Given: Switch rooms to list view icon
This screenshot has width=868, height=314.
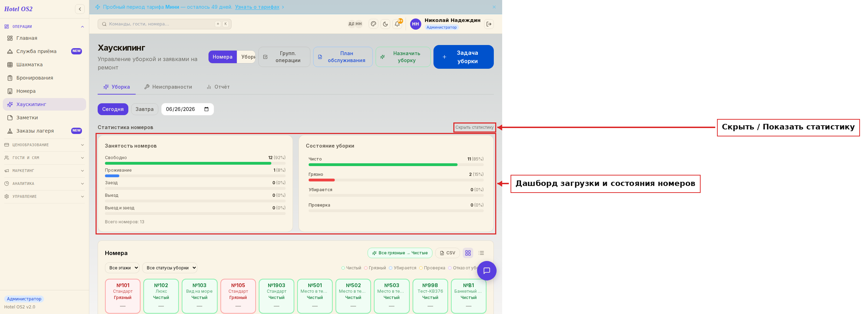Looking at the screenshot, I should (x=481, y=253).
